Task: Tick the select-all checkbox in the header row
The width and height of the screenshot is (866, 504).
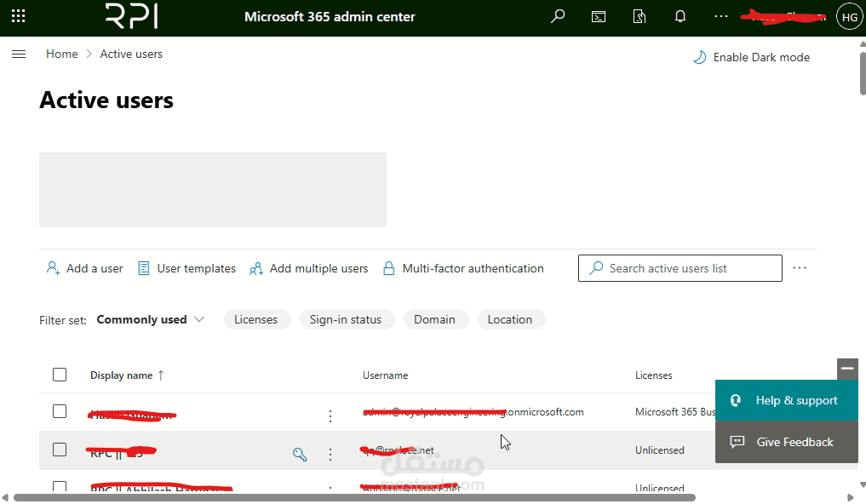Action: [60, 375]
